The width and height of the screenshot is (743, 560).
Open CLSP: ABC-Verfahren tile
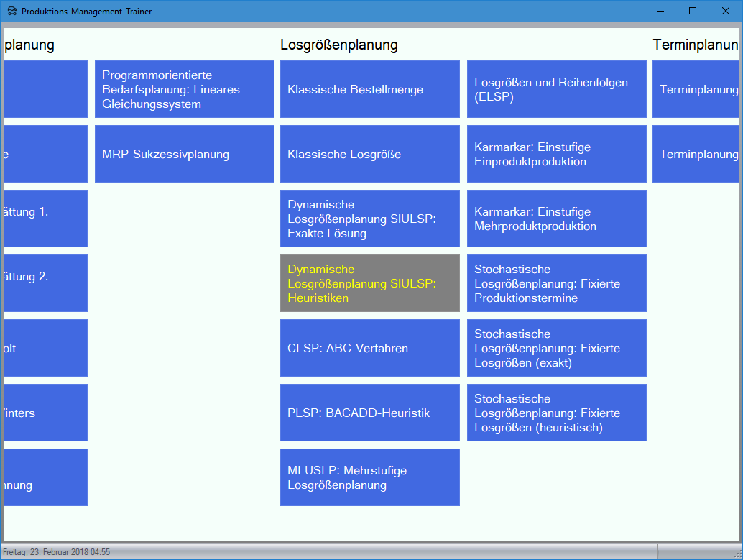pos(369,348)
